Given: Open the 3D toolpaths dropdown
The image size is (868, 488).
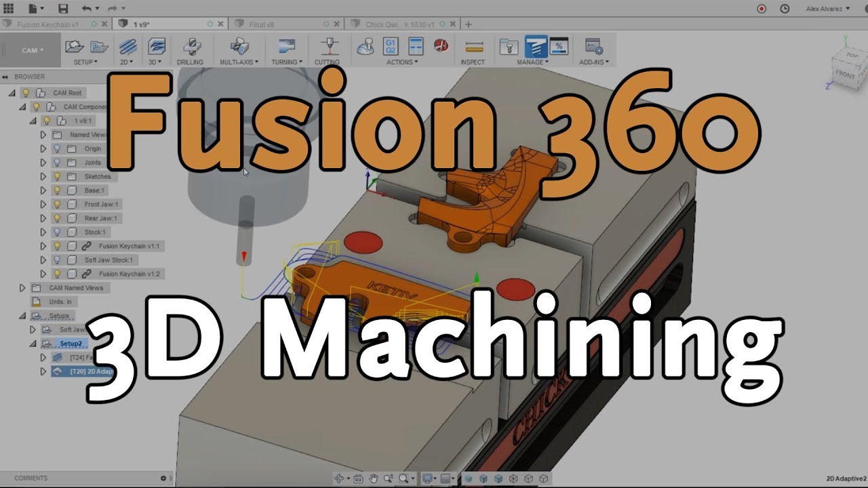Looking at the screenshot, I should (x=155, y=62).
